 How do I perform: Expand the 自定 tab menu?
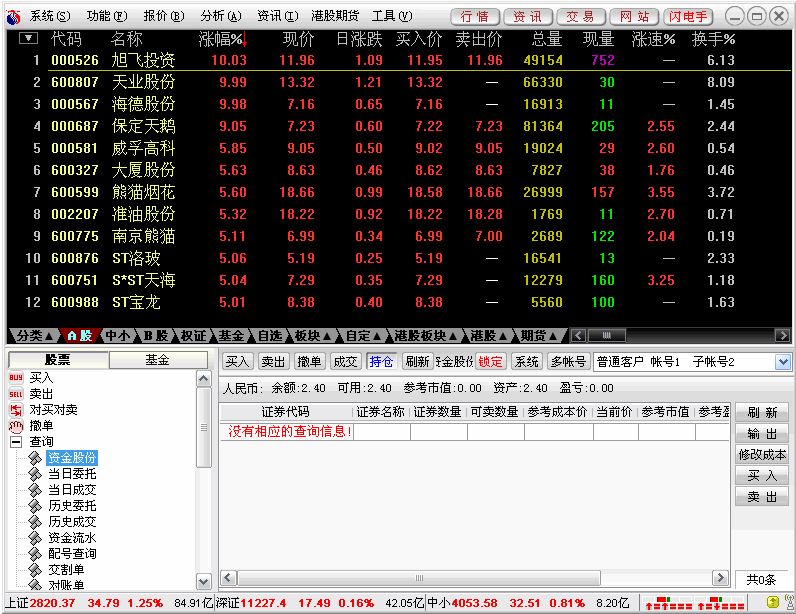pos(363,336)
